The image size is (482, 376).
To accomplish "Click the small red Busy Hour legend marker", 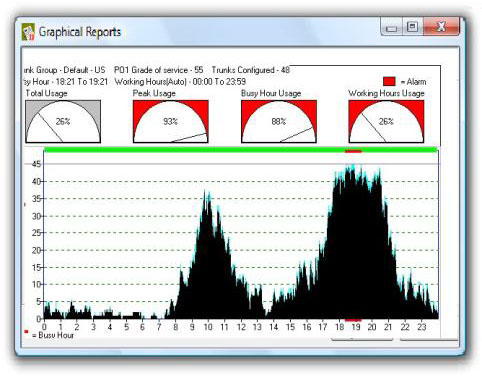I will [26, 332].
